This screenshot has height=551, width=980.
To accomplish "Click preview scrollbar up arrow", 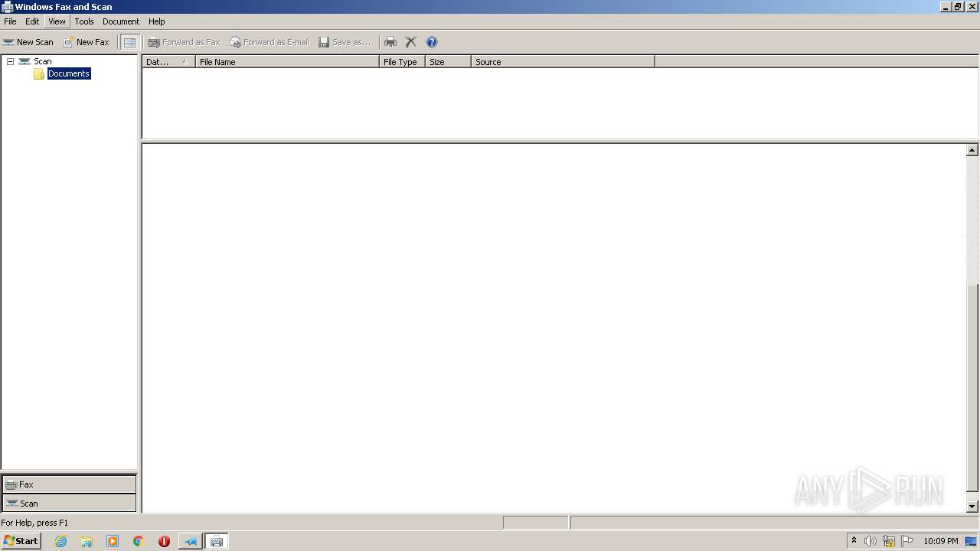I will click(x=972, y=150).
